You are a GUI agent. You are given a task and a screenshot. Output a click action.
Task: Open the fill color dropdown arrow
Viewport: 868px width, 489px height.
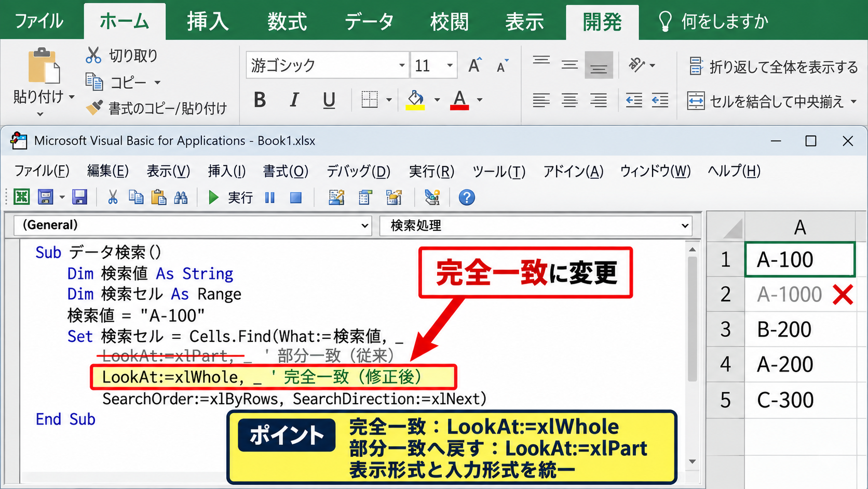437,100
